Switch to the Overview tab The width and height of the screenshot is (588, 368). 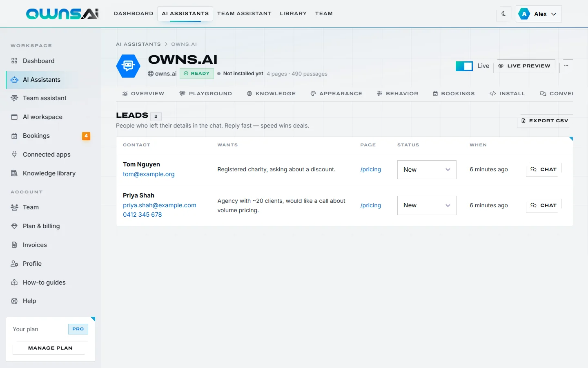pyautogui.click(x=143, y=94)
